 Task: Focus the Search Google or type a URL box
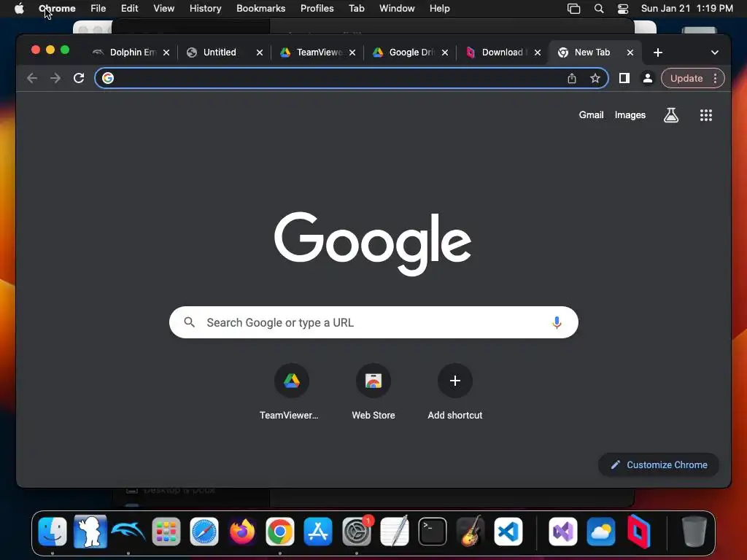tap(373, 322)
